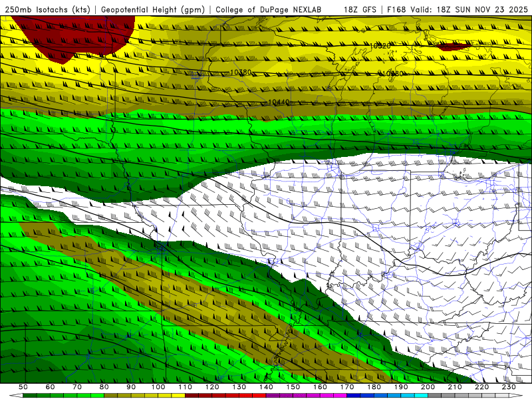Click the 220 knot scale label
This screenshot has width=532, height=399.
tap(481, 387)
